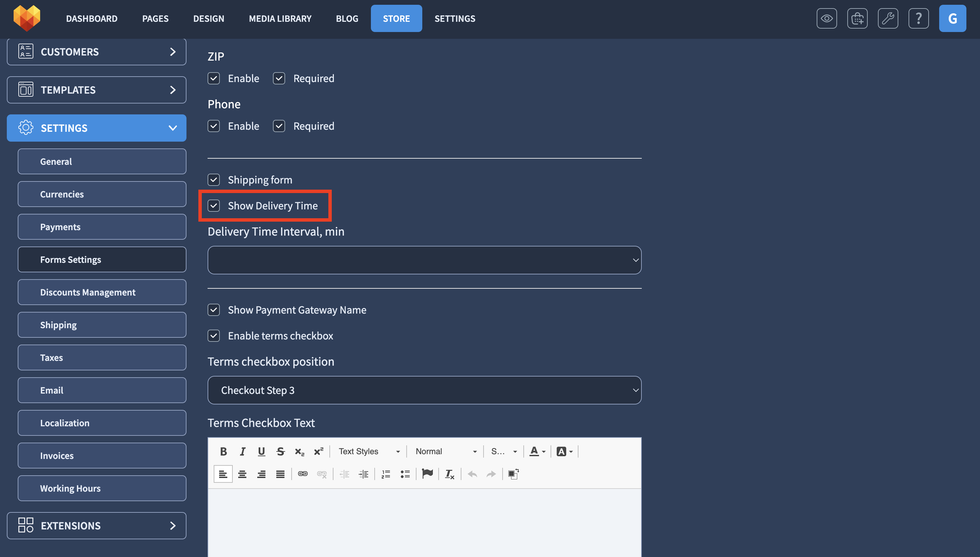Open General store settings
The image size is (980, 557).
pyautogui.click(x=102, y=161)
